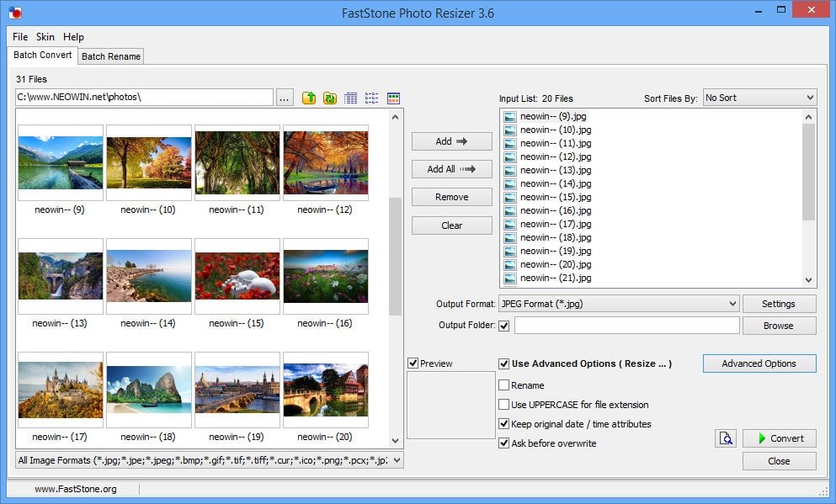Toggle Use UPPERCASE for file extension
The image size is (836, 504).
(504, 405)
